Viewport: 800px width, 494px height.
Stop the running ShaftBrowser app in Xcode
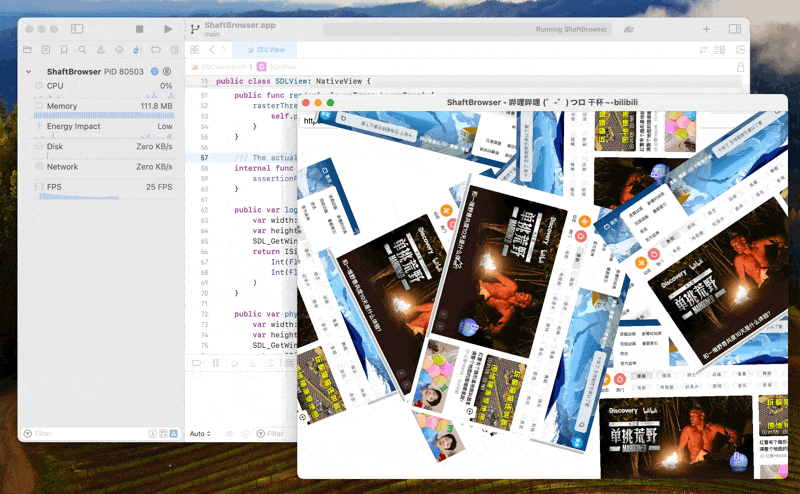click(x=139, y=29)
